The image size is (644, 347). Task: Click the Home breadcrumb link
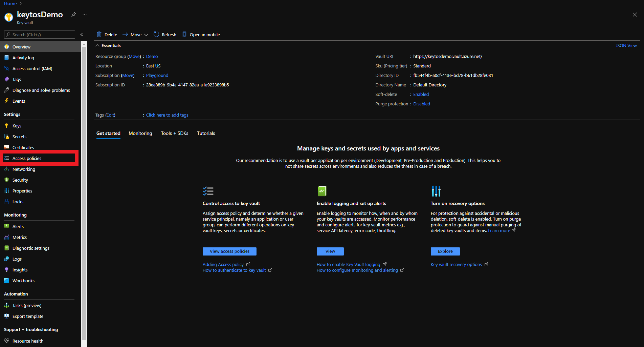point(10,3)
